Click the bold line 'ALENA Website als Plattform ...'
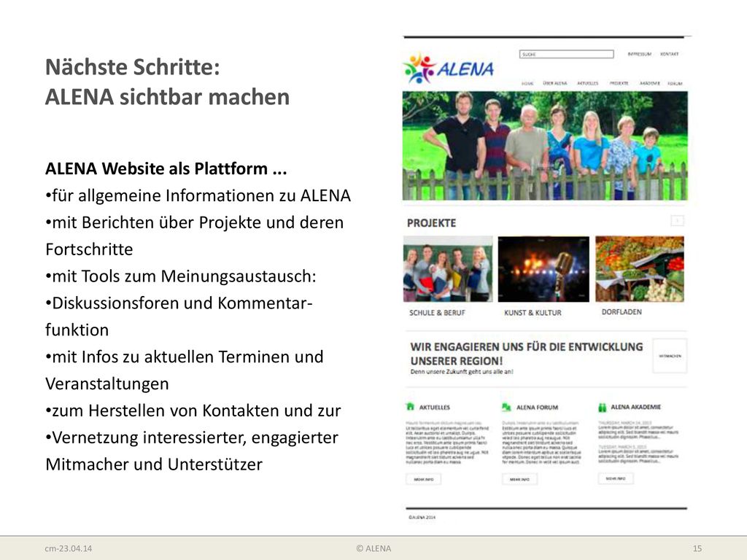This screenshot has height=560, width=747. point(166,168)
